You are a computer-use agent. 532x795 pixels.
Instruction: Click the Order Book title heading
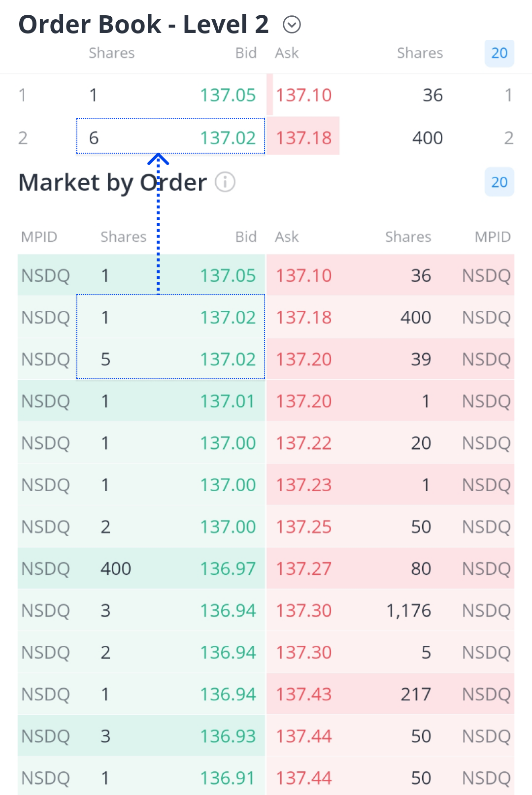pyautogui.click(x=143, y=24)
